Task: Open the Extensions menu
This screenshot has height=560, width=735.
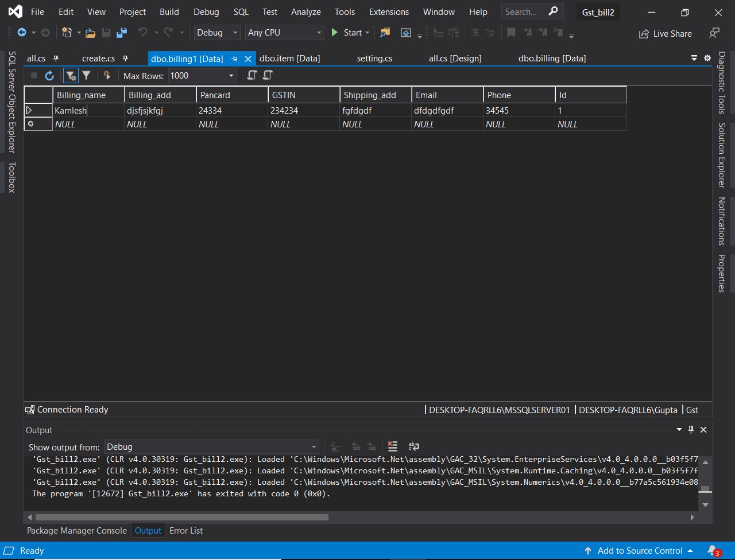Action: coord(389,11)
